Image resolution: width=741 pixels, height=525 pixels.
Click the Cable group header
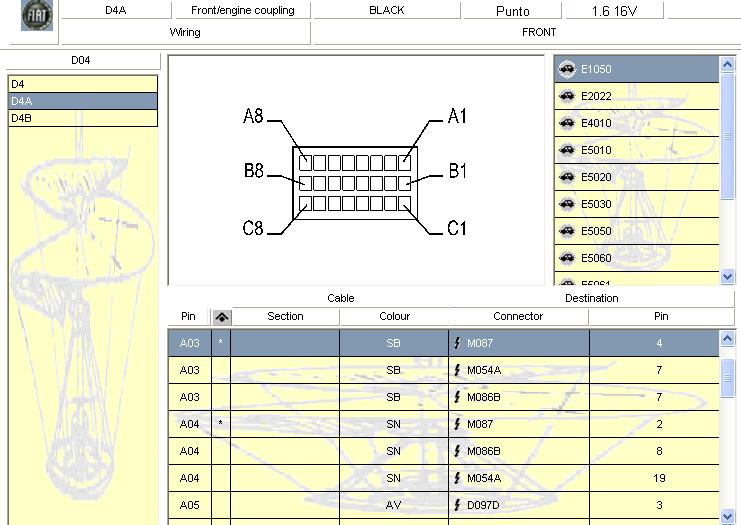tap(341, 298)
